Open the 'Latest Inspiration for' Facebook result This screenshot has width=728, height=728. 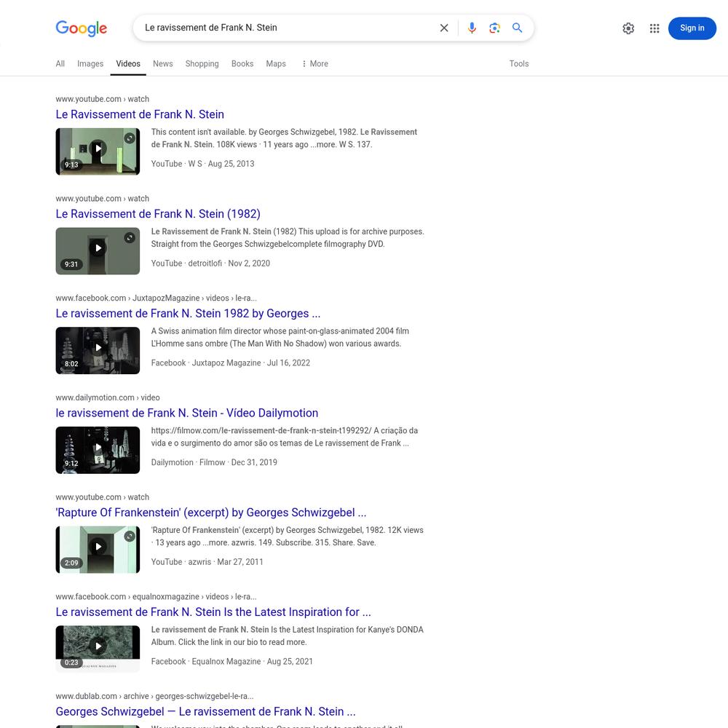213,612
